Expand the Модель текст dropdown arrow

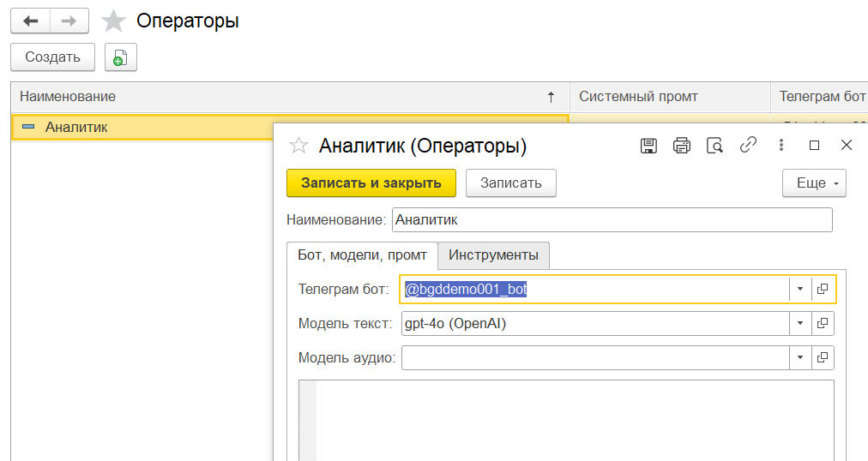[800, 323]
